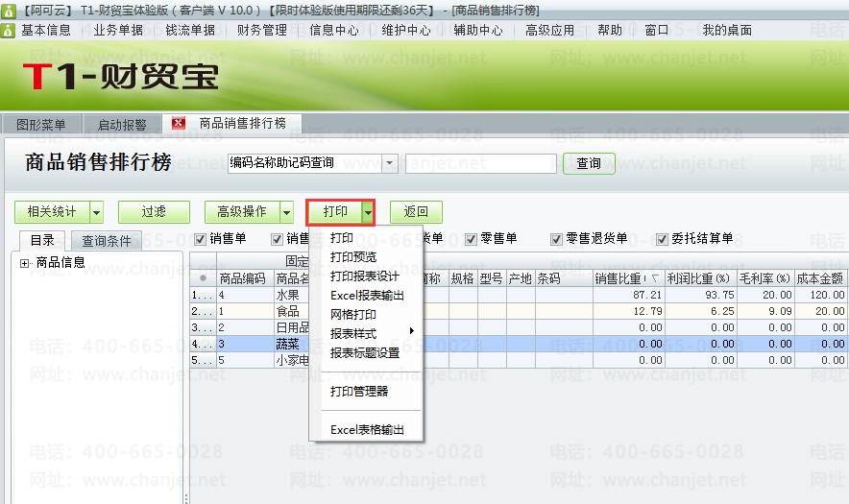Screen dimensions: 849x504
Task: Open the 我的桌面 menu
Action: [x=727, y=31]
